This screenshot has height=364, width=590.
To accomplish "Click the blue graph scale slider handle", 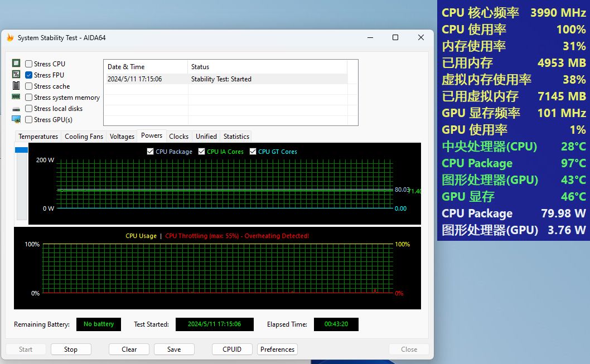I will click(21, 150).
